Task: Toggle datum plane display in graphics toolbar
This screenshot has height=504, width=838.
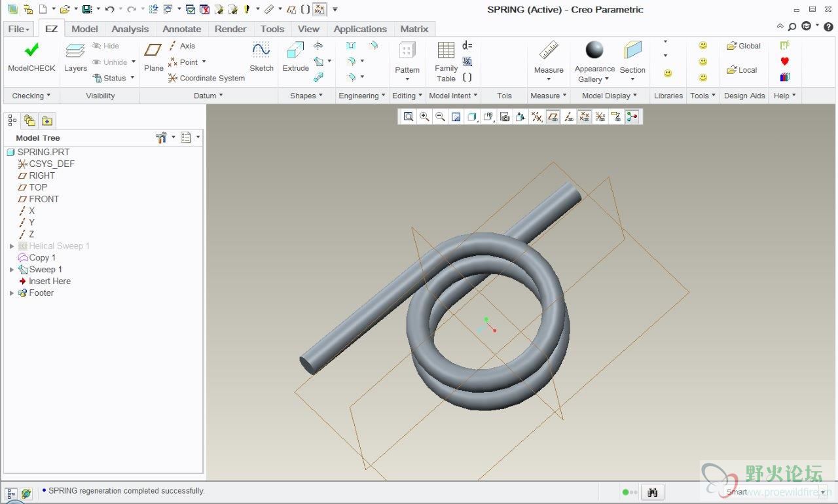Action: (553, 117)
